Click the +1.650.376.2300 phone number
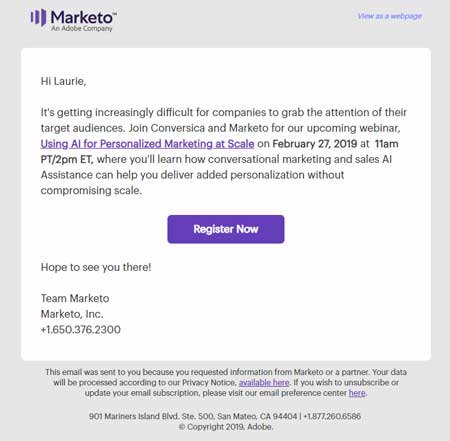Screen dimensions: 450x441 click(x=81, y=330)
